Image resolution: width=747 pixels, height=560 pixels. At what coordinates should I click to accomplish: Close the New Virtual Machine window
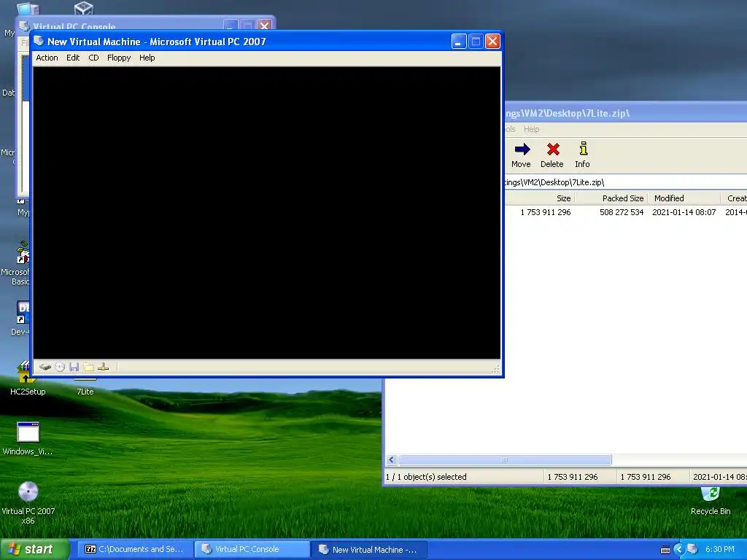point(492,42)
